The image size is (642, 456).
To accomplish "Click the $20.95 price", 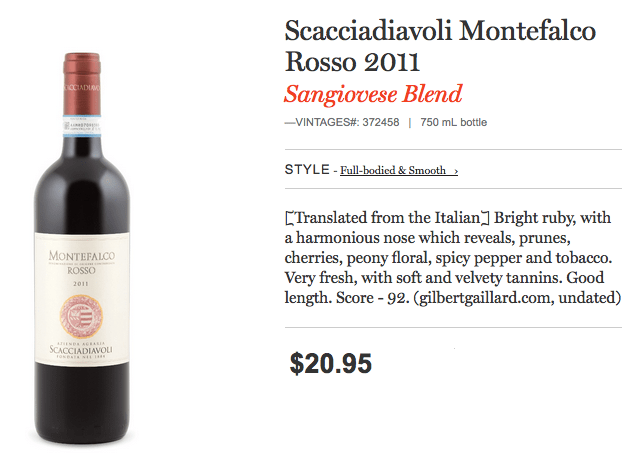I will click(331, 363).
